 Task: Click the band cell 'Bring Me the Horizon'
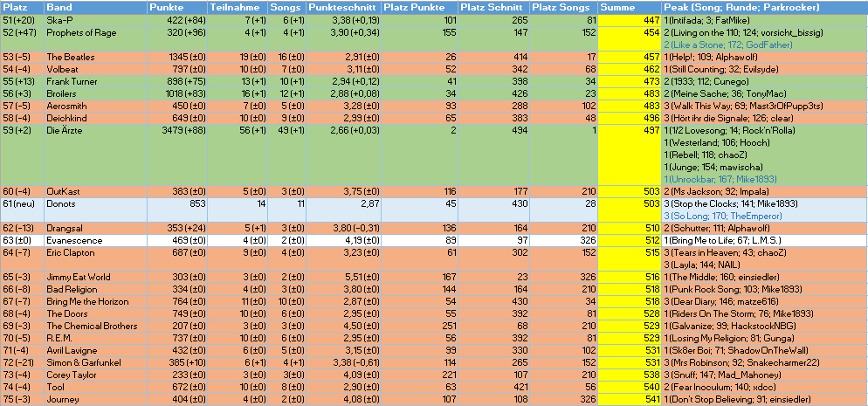point(96,301)
